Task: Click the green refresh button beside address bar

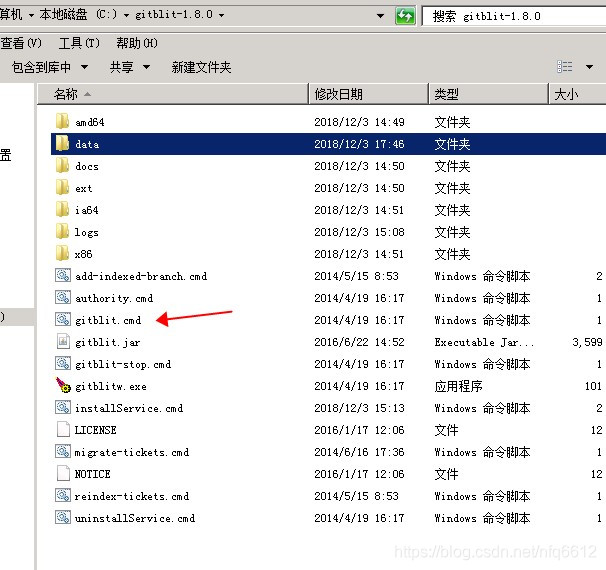Action: [405, 16]
